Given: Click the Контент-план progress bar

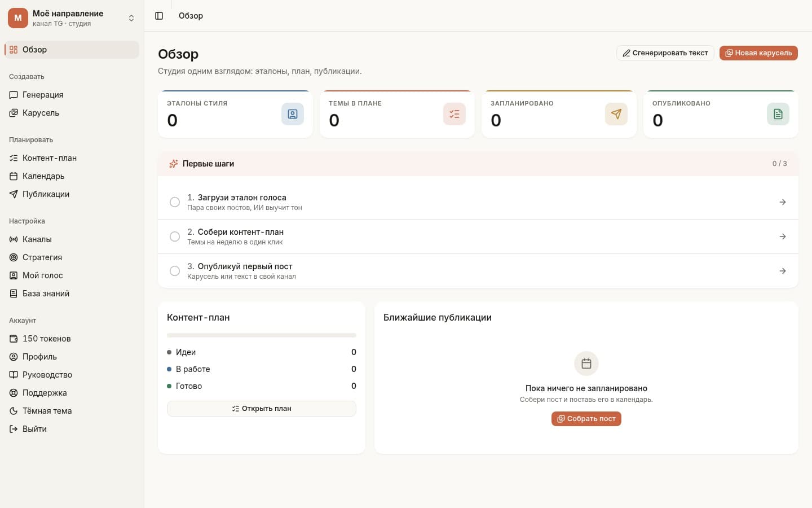Looking at the screenshot, I should pos(262,335).
